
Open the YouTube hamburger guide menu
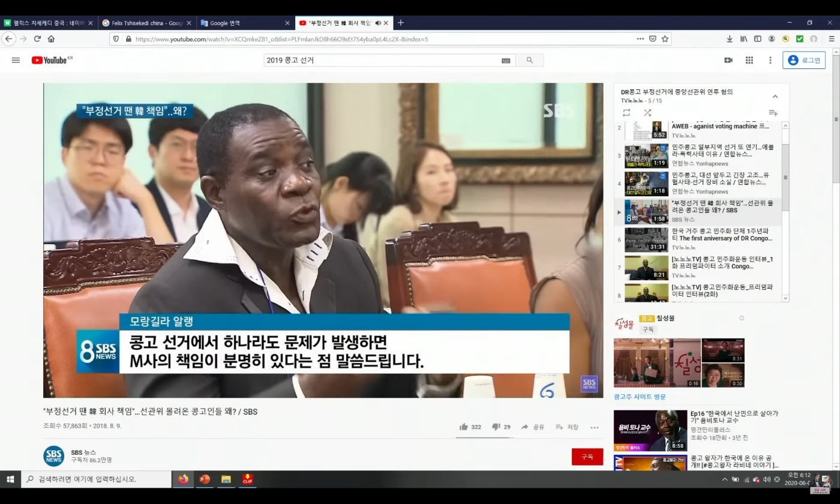[16, 60]
